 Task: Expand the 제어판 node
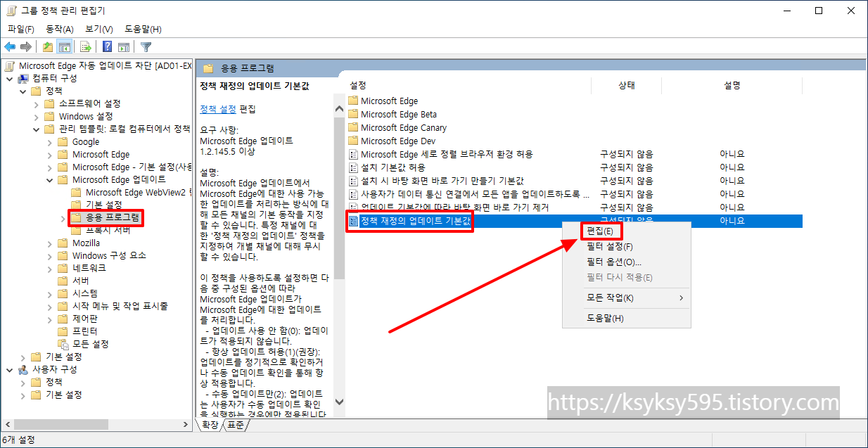(x=50, y=319)
